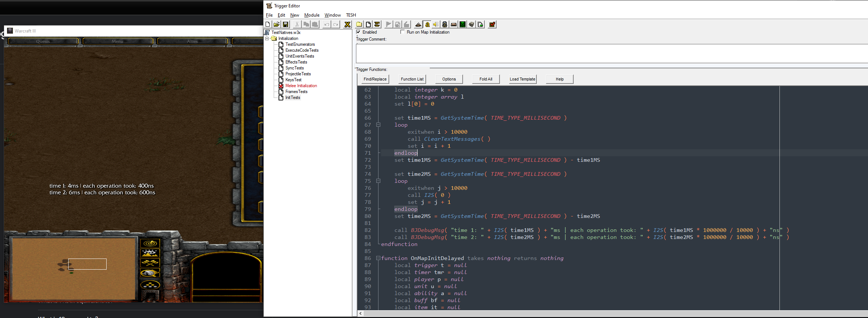Open the Module menu
The width and height of the screenshot is (868, 318).
pyautogui.click(x=312, y=15)
